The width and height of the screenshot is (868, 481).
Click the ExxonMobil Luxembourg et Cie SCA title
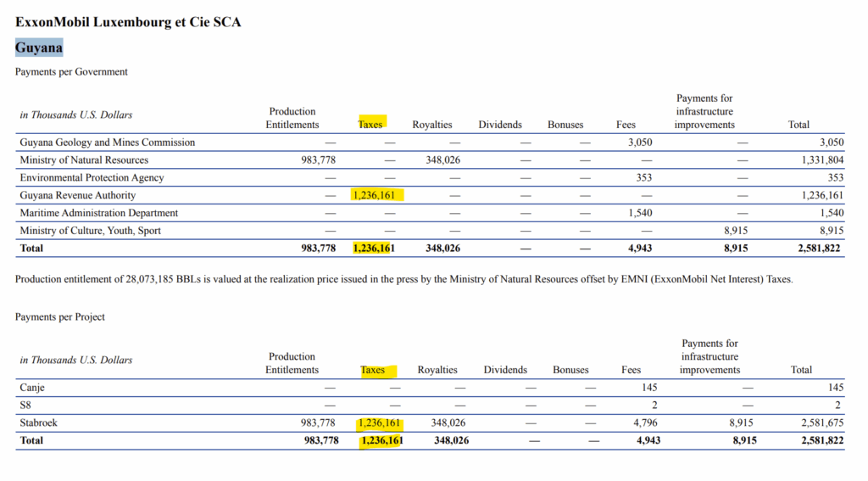[x=128, y=22]
